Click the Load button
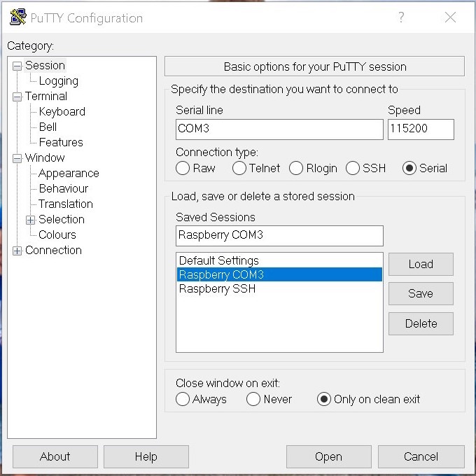 [421, 264]
